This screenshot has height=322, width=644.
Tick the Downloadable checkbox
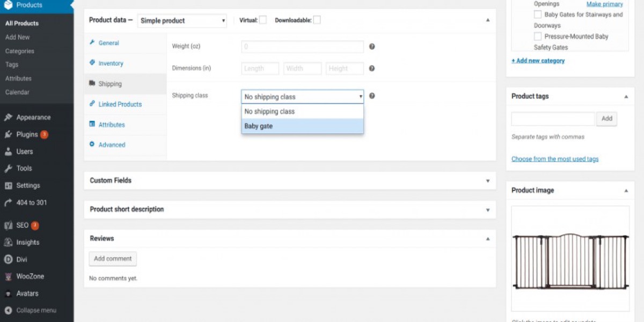click(317, 20)
